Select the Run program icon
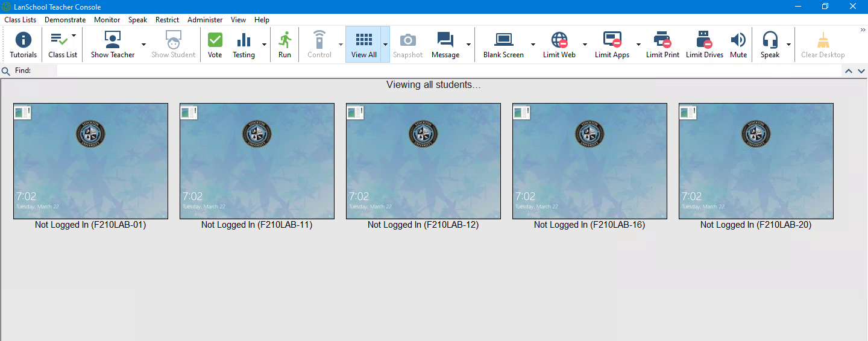 pos(285,45)
